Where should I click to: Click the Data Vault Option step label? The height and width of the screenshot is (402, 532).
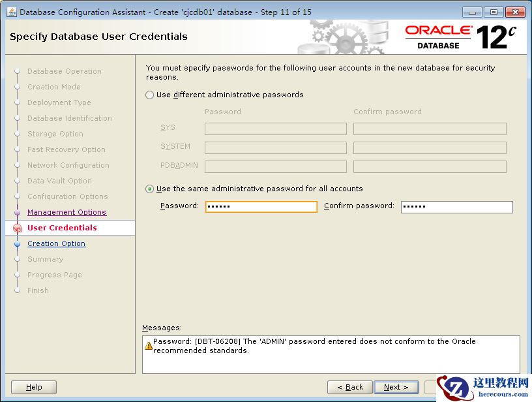[59, 181]
